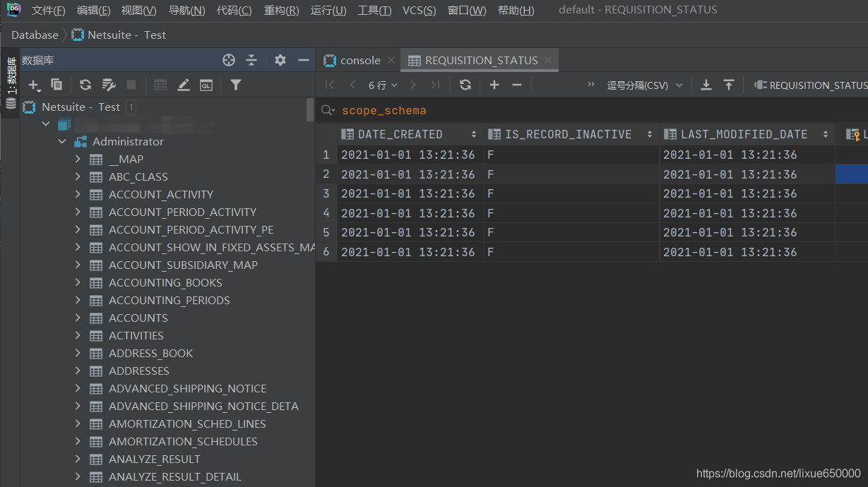Refresh data sources with the sync icon
The image size is (868, 487).
pyautogui.click(x=85, y=85)
